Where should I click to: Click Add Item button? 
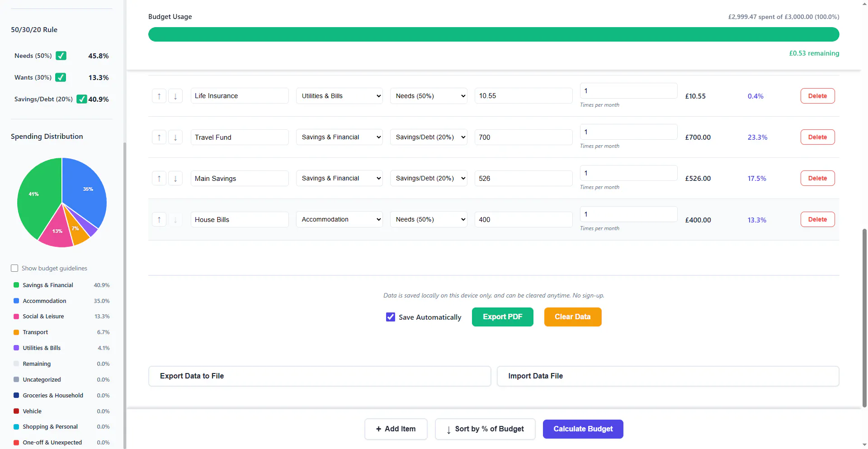pos(396,429)
